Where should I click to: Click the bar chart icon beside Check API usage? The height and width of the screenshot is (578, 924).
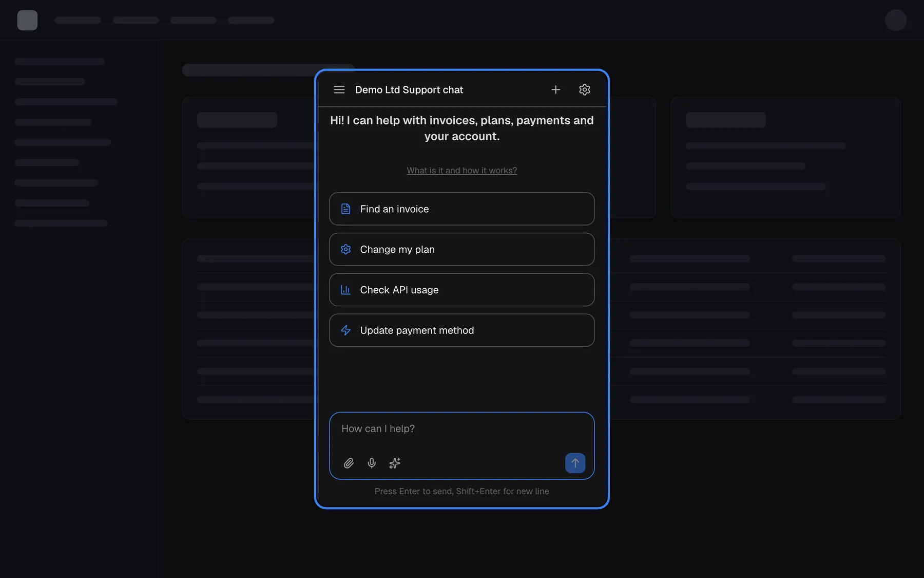pos(345,290)
